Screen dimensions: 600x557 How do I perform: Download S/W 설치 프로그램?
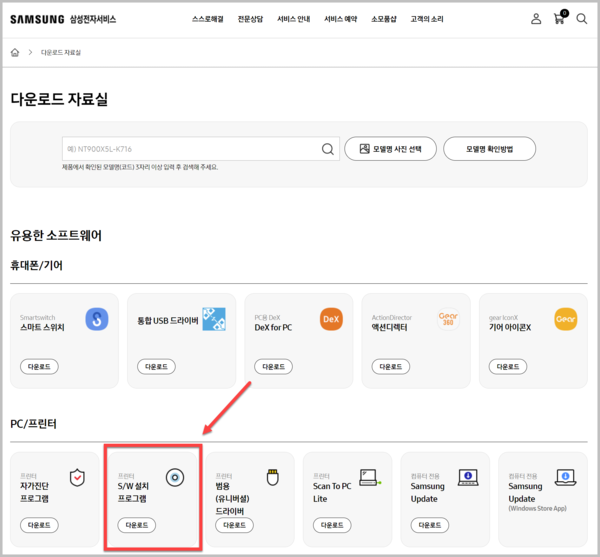tap(137, 525)
